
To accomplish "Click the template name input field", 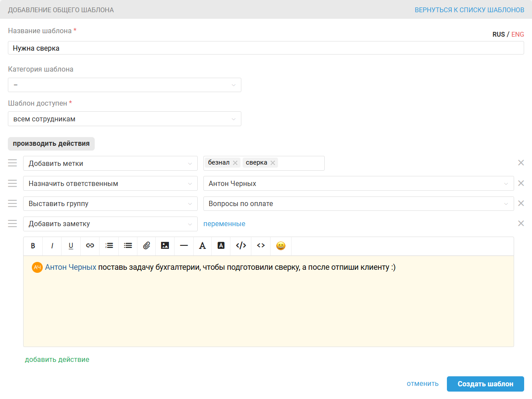I will (265, 48).
